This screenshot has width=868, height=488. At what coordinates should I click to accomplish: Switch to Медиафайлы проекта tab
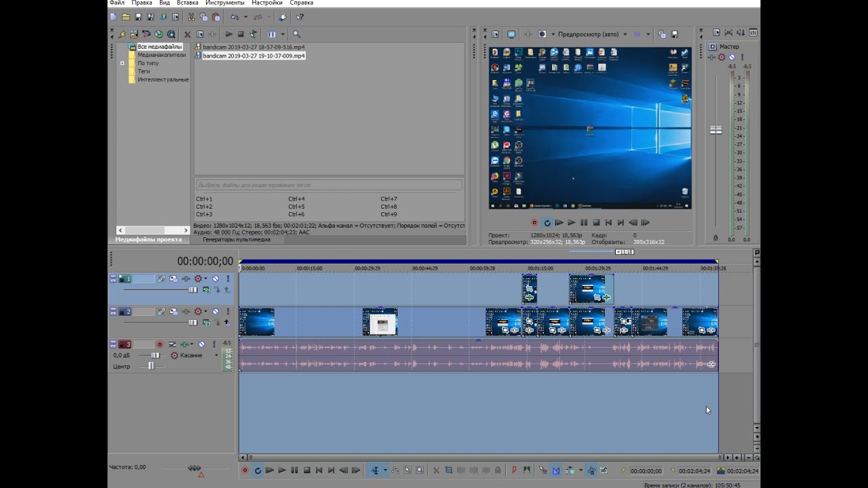(x=148, y=239)
